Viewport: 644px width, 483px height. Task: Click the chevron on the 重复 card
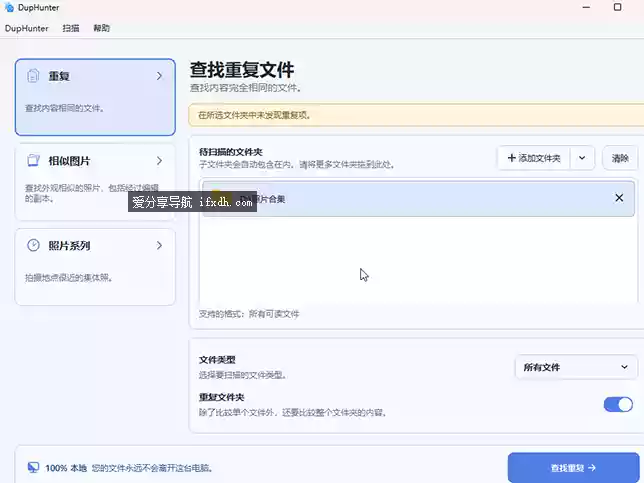159,76
